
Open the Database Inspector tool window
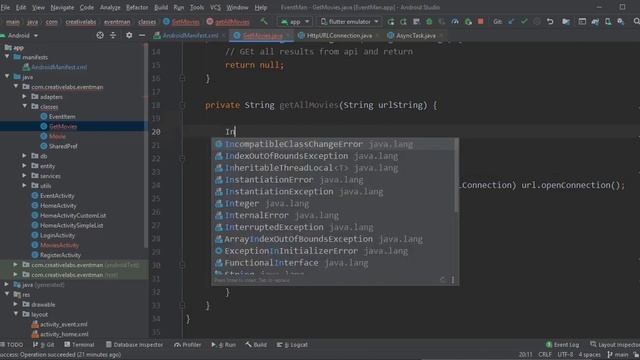(x=134, y=345)
